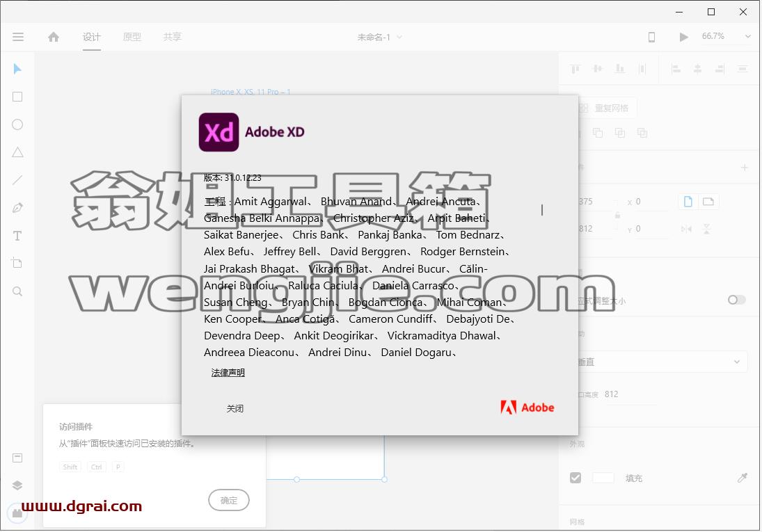This screenshot has width=762, height=532.
Task: Click 确定 in the plugin tip popup
Action: point(229,501)
